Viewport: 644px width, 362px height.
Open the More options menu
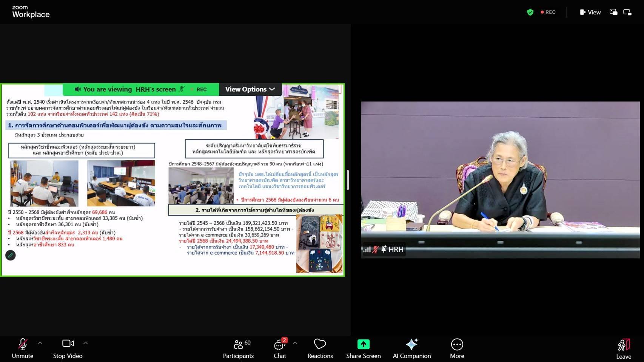[x=457, y=348]
